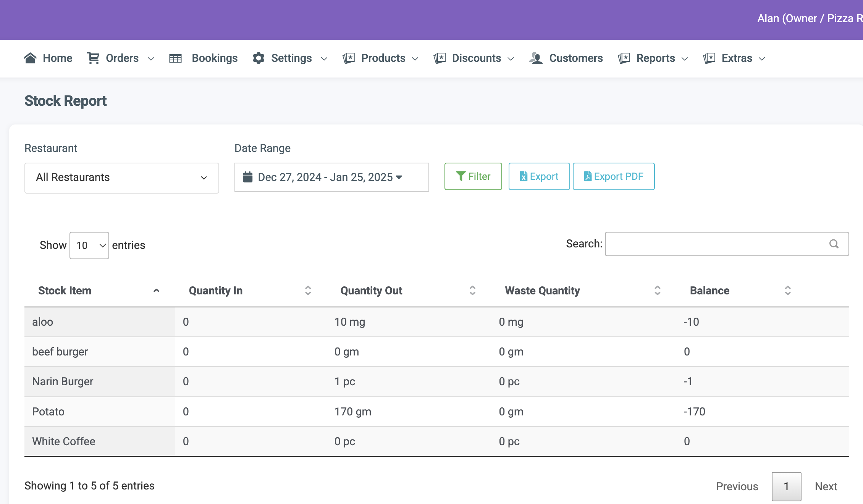Image resolution: width=863 pixels, height=504 pixels.
Task: Click the search magnifier icon
Action: click(834, 244)
